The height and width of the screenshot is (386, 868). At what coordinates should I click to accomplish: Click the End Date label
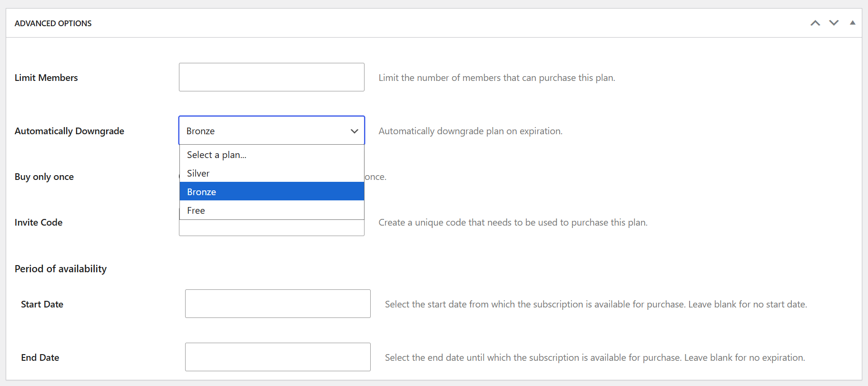click(x=40, y=357)
